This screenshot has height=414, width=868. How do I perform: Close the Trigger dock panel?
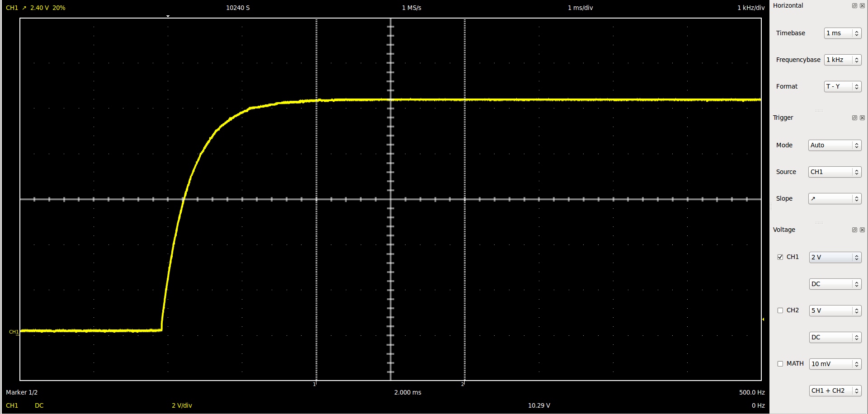[862, 118]
